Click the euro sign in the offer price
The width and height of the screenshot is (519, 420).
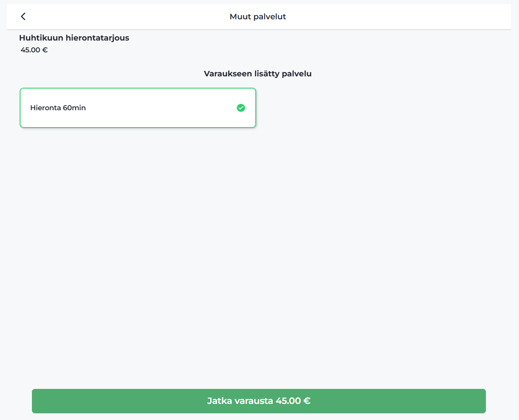(45, 50)
